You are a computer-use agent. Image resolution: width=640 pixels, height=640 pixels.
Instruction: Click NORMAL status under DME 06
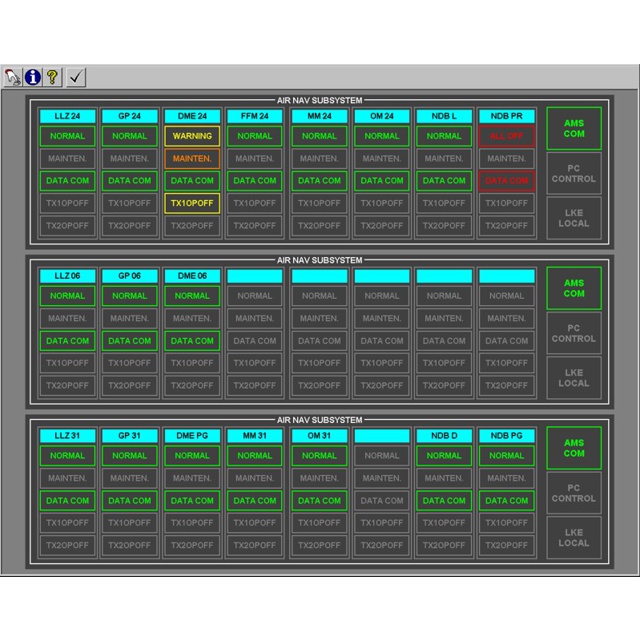pyautogui.click(x=192, y=296)
